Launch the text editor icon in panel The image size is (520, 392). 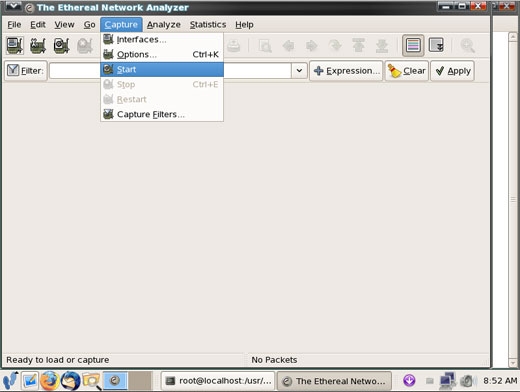click(30, 380)
